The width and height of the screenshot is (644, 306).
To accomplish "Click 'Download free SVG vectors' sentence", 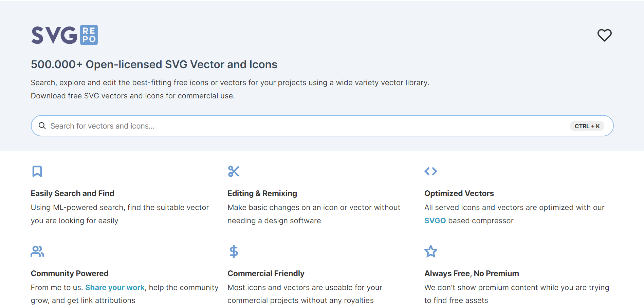I will pyautogui.click(x=133, y=96).
